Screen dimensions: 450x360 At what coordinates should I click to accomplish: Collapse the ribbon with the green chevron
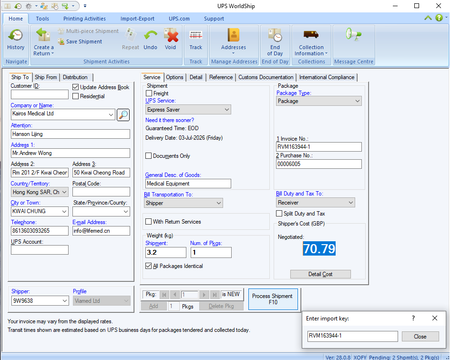click(428, 18)
